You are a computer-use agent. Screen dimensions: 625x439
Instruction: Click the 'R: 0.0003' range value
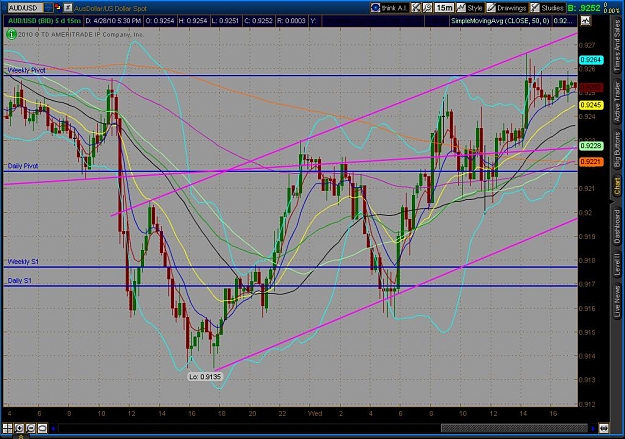click(x=291, y=21)
